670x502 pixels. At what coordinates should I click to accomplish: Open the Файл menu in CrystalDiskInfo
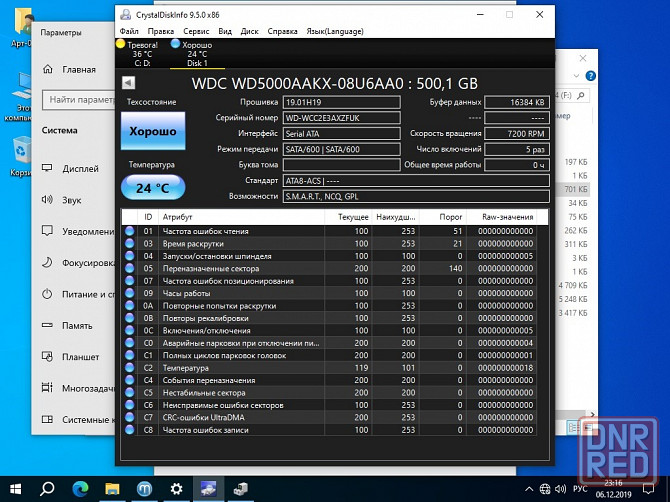coord(129,31)
